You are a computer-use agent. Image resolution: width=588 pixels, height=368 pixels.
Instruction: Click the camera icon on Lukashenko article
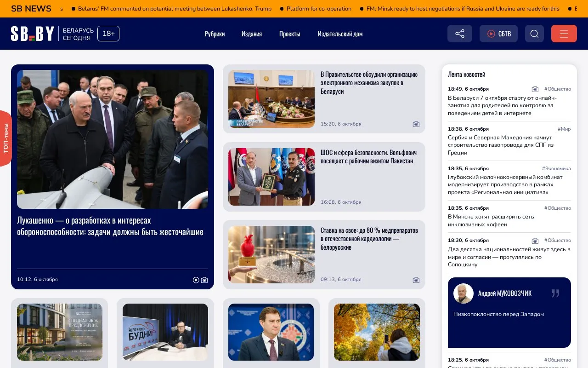coord(204,280)
